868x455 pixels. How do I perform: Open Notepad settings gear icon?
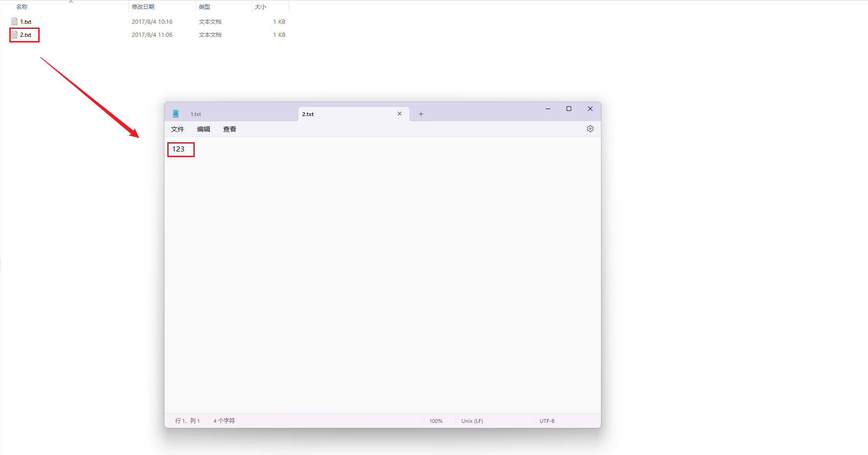[590, 129]
